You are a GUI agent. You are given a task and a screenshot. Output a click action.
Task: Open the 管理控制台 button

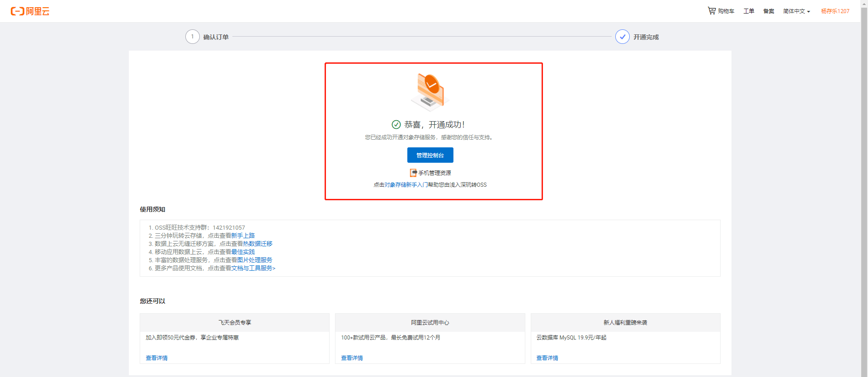pos(430,155)
